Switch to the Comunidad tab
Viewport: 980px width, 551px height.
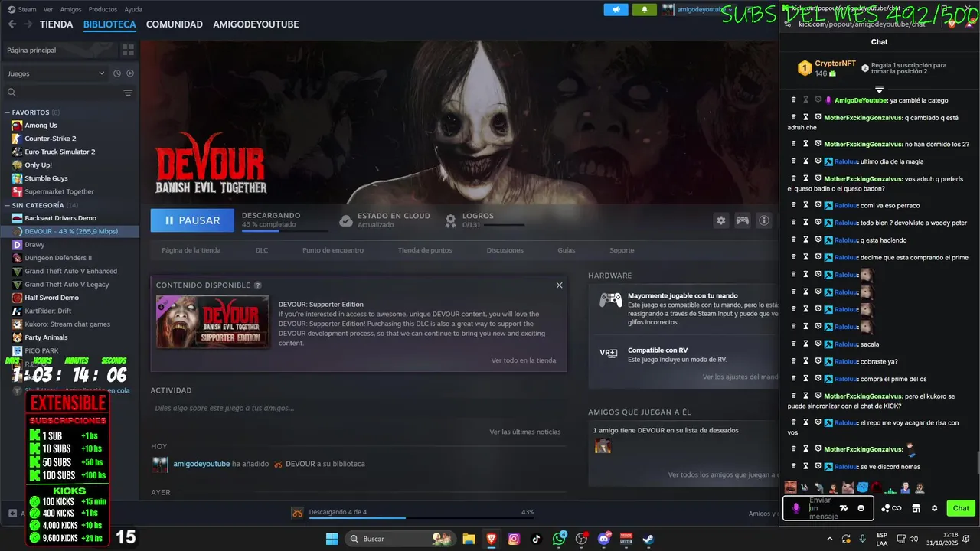click(175, 24)
